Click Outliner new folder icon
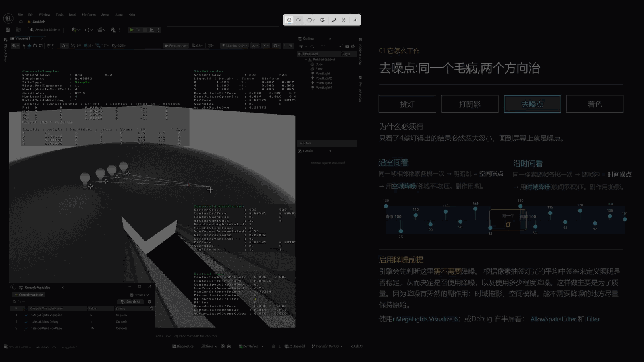Screen dimensions: 644x362 click(x=347, y=46)
